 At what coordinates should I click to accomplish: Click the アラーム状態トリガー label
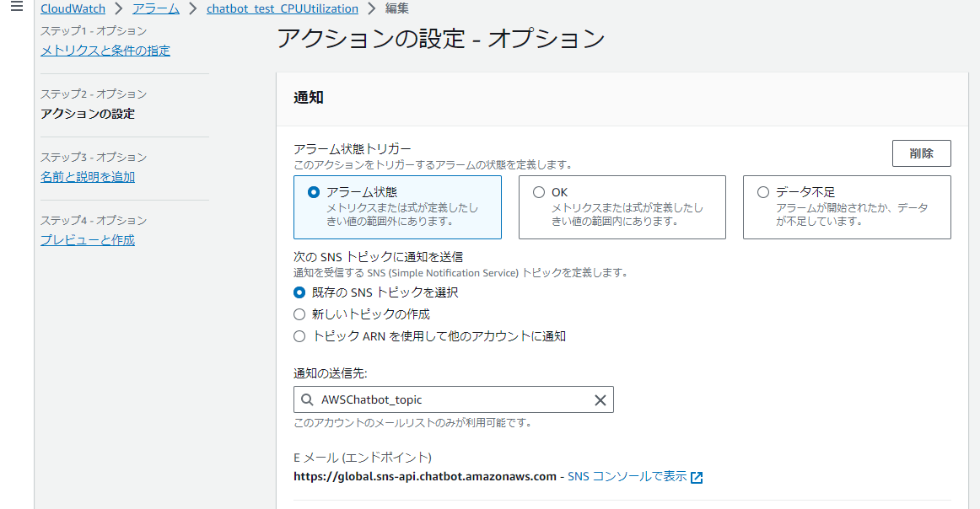(x=353, y=148)
